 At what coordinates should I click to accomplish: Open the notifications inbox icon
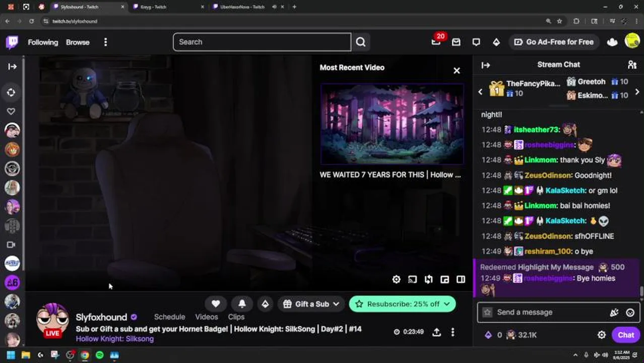click(x=456, y=42)
